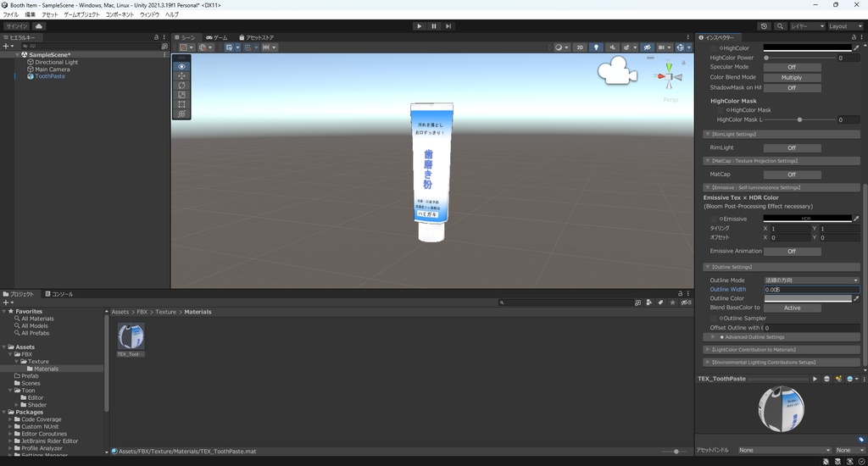Select the Scale tool in scene toolbar
Viewport: 868px width, 466px height.
(181, 95)
